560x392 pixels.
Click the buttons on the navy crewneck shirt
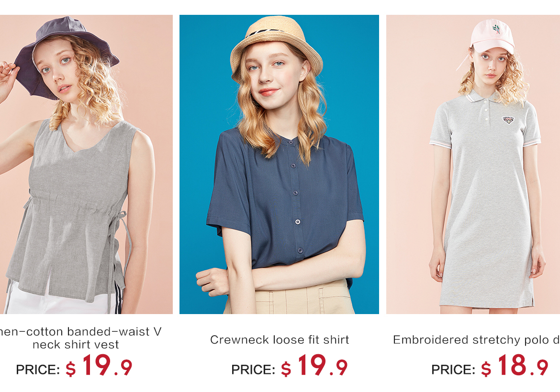296,207
